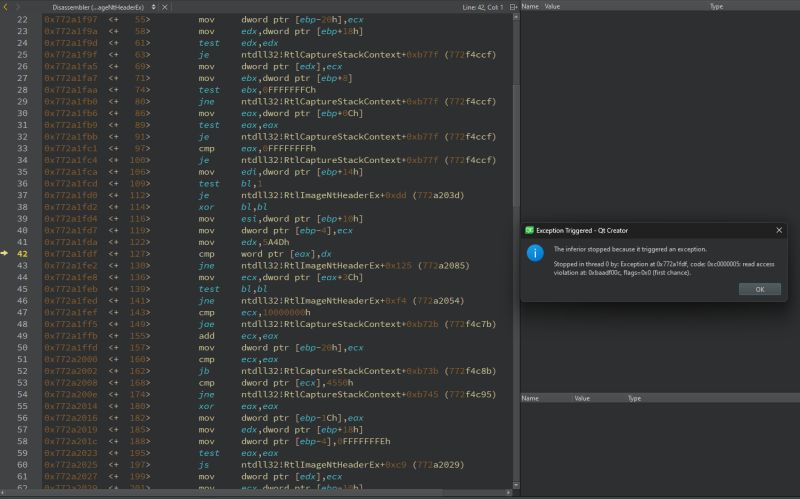Click address 0x772a1f97 on line 22

click(70, 19)
